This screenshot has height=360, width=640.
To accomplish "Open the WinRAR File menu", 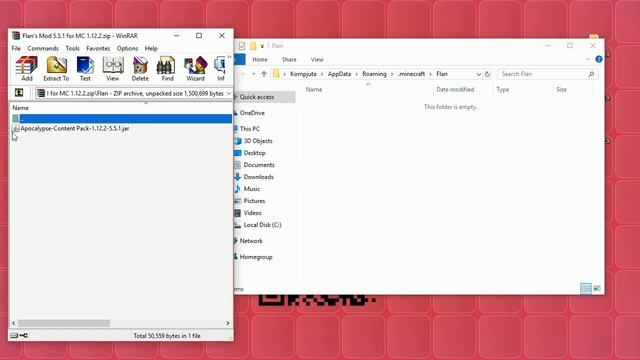I will (16, 48).
